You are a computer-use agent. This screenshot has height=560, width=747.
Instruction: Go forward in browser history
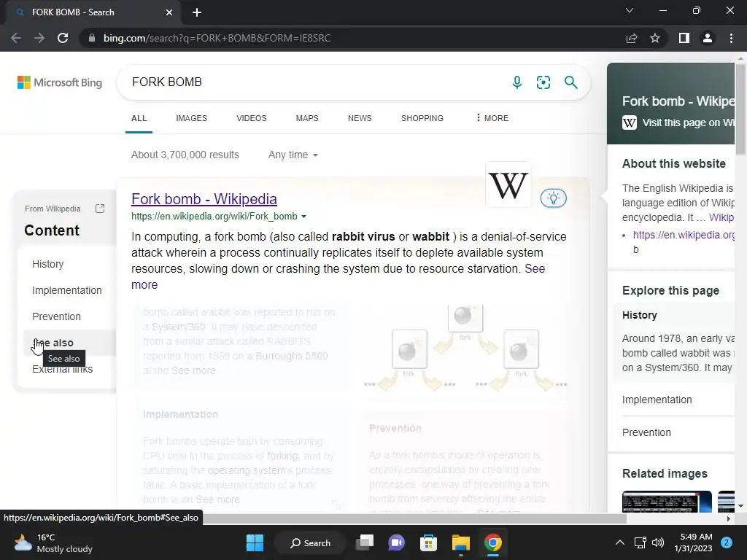point(39,38)
